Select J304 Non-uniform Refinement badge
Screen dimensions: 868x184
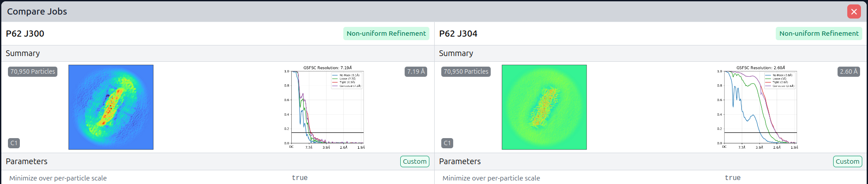tap(819, 34)
